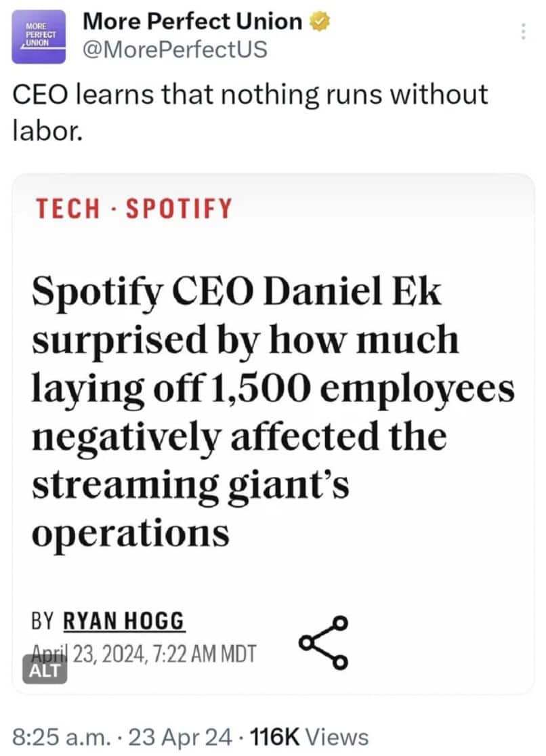View the 116K Views count

tap(310, 736)
